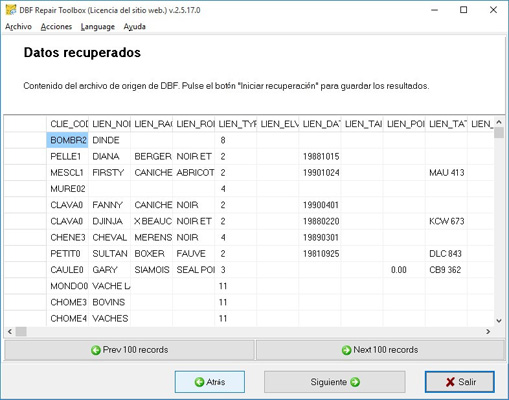Open the Language menu

[x=98, y=27]
